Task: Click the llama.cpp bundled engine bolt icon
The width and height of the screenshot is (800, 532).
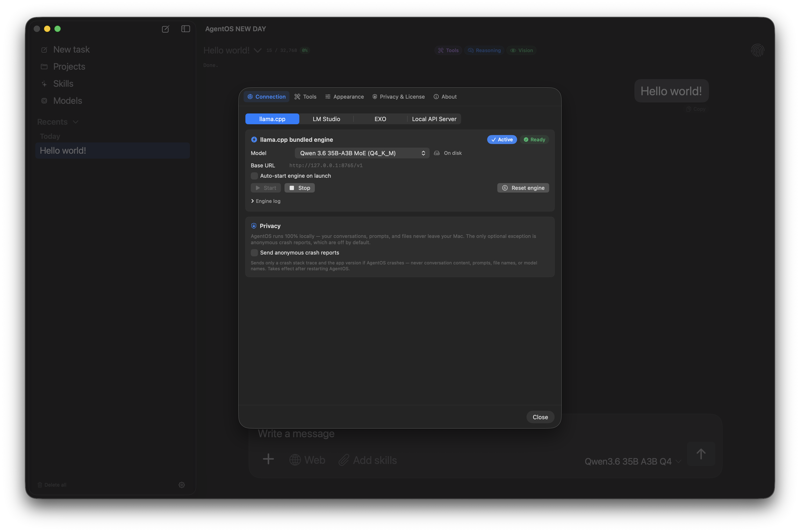Action: point(254,140)
